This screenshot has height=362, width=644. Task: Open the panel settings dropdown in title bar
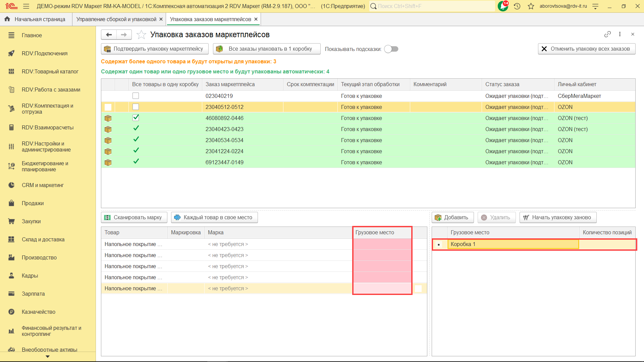click(x=595, y=6)
